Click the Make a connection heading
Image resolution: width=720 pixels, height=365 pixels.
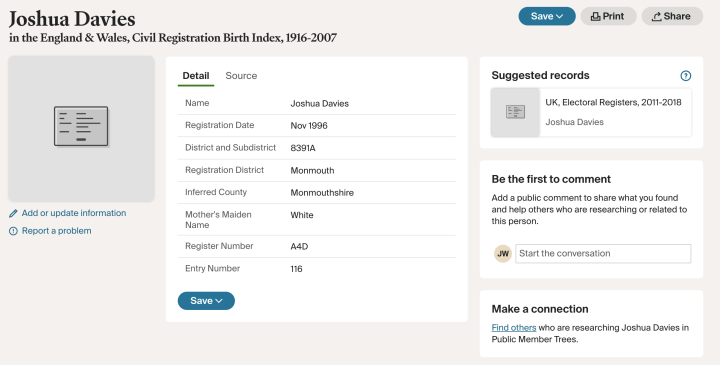click(540, 309)
